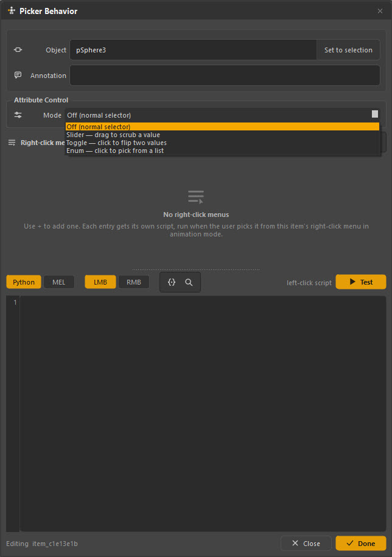Click the dotted splitter handle above the editor
392x557 pixels.
point(196,269)
